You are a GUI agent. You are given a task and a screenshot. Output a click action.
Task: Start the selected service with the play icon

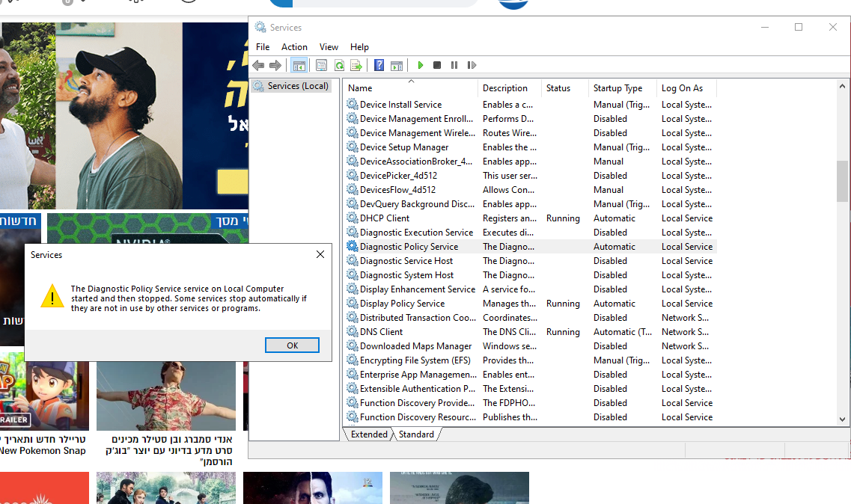[421, 65]
